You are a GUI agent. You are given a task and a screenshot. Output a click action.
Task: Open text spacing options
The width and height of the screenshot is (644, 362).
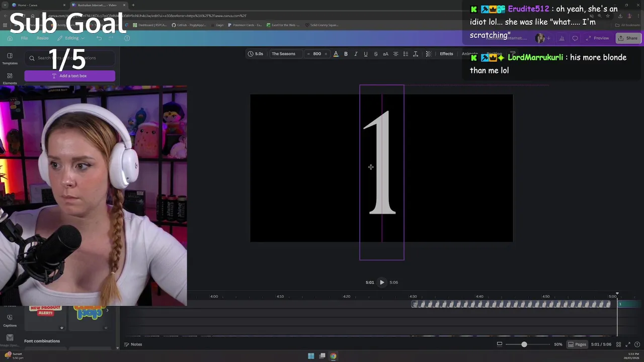[x=416, y=54]
